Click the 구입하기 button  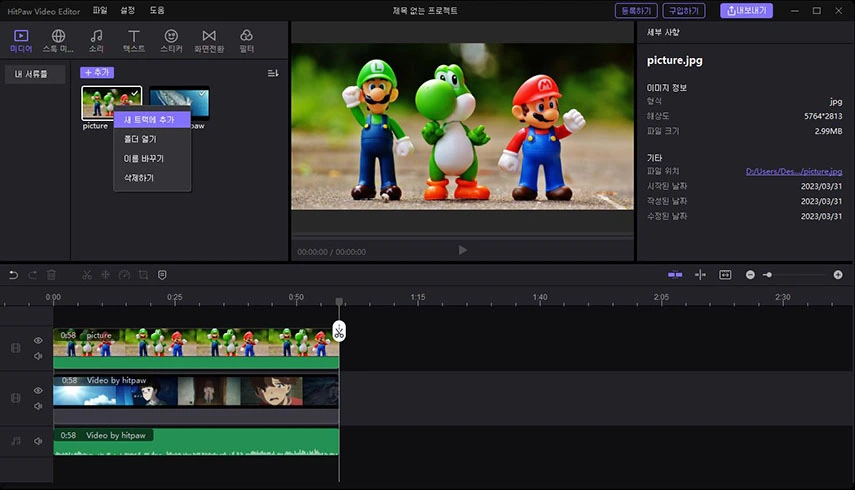click(x=684, y=11)
